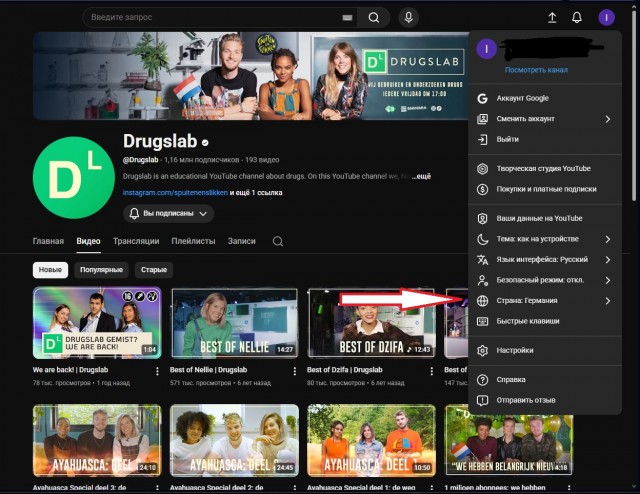This screenshot has height=494, width=640.
Task: Open the on-screen keyboard icon in search box
Action: (347, 18)
